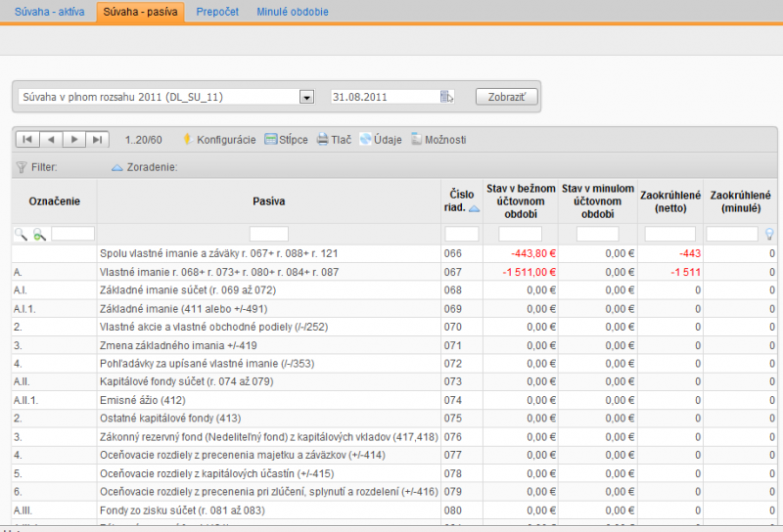Focus the Pasíva filter input
Screen dimensions: 783x532
(268, 233)
